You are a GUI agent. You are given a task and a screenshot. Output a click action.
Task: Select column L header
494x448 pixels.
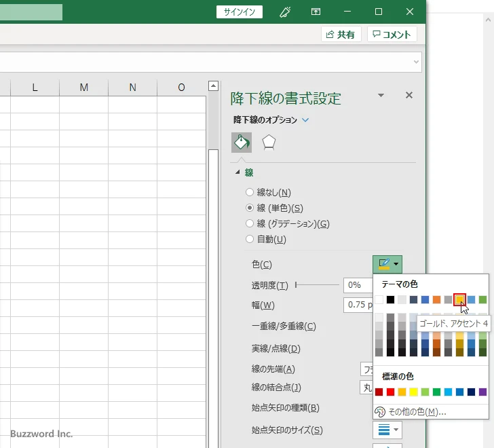35,88
